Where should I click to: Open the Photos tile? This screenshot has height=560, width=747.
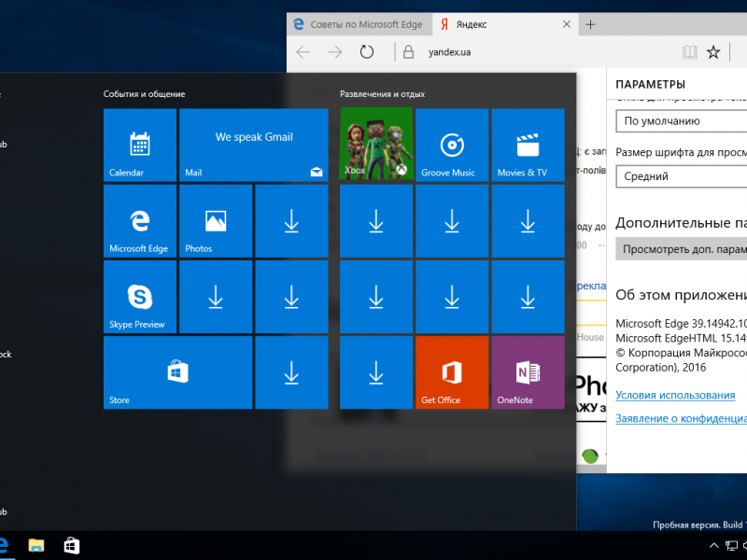coord(216,221)
